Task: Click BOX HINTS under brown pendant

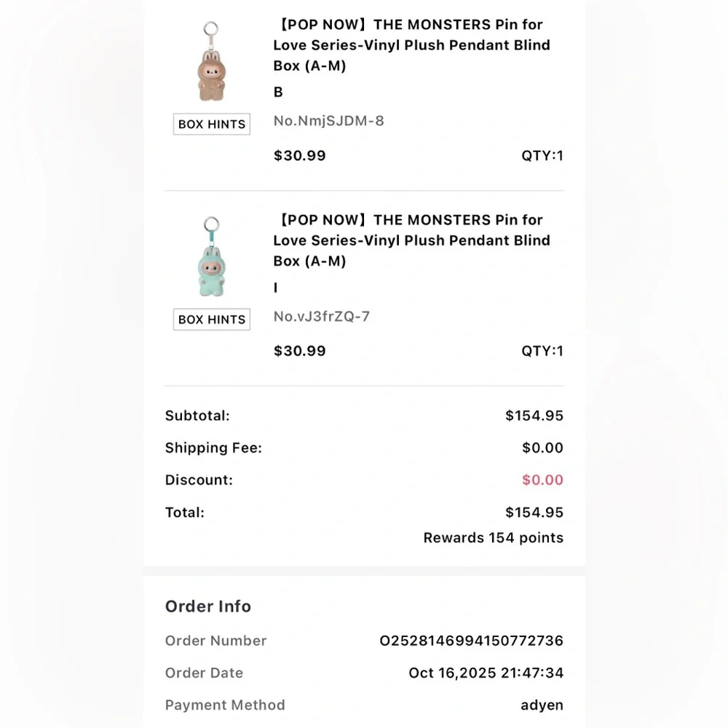Action: coord(212,124)
